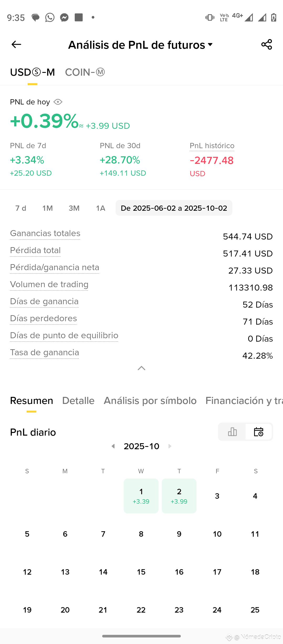
Task: Tap the WhatsApp notification icon
Action: coord(50,18)
